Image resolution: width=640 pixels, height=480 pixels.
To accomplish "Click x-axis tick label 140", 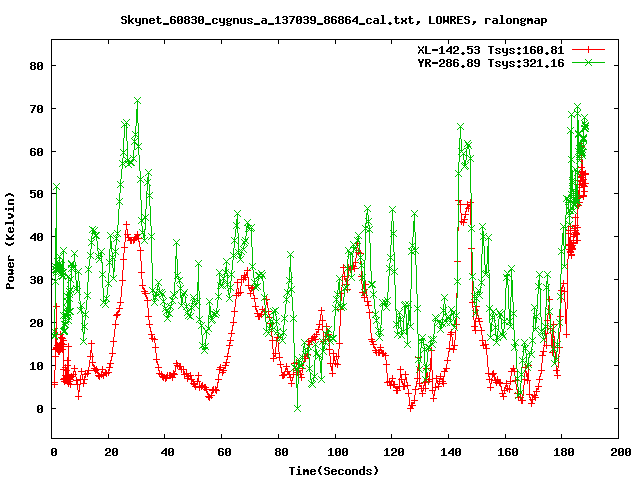I will pyautogui.click(x=451, y=452).
